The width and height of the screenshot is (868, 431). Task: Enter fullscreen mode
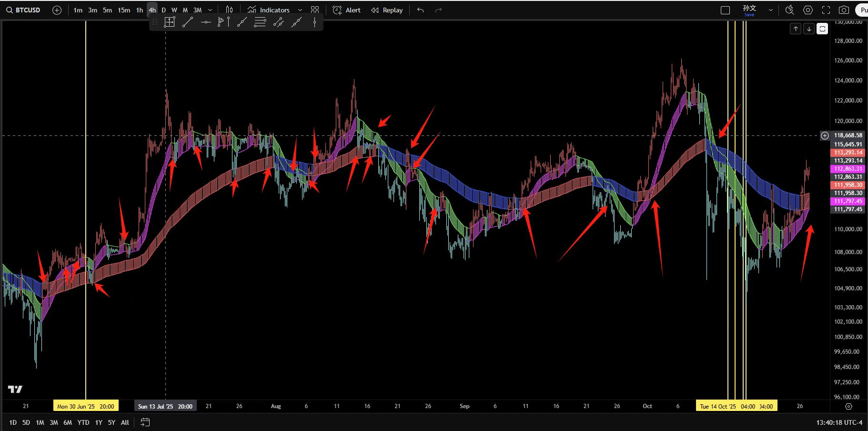[826, 10]
